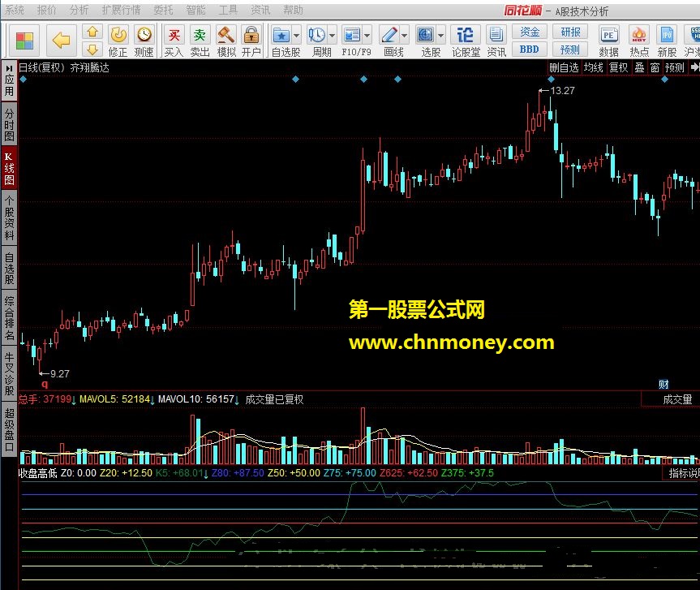Click the 财 financial marker on chart
700x590 pixels.
[663, 384]
